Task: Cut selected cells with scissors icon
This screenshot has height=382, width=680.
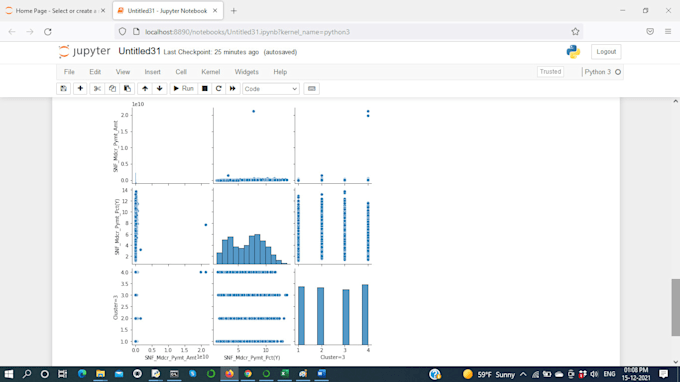Action: (97, 88)
